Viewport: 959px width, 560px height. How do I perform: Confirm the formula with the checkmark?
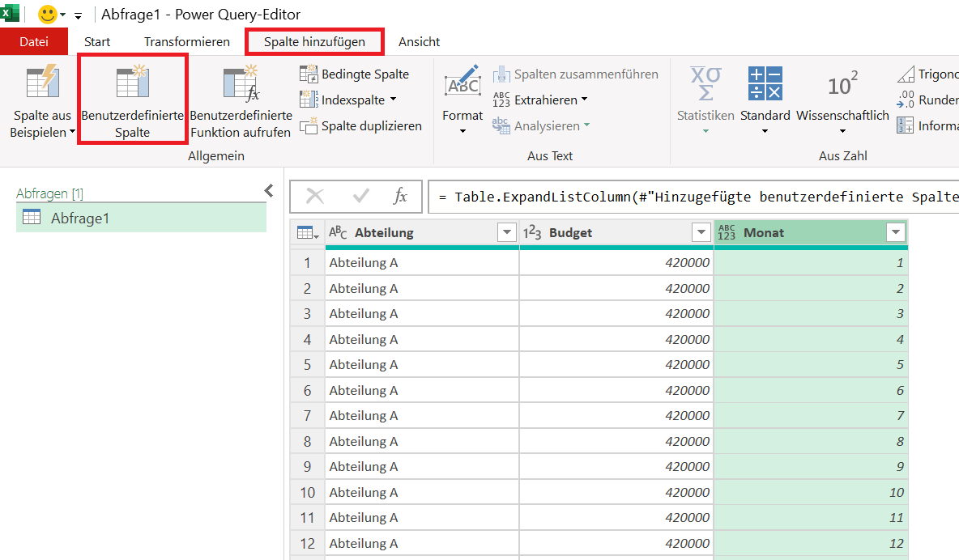coord(361,197)
